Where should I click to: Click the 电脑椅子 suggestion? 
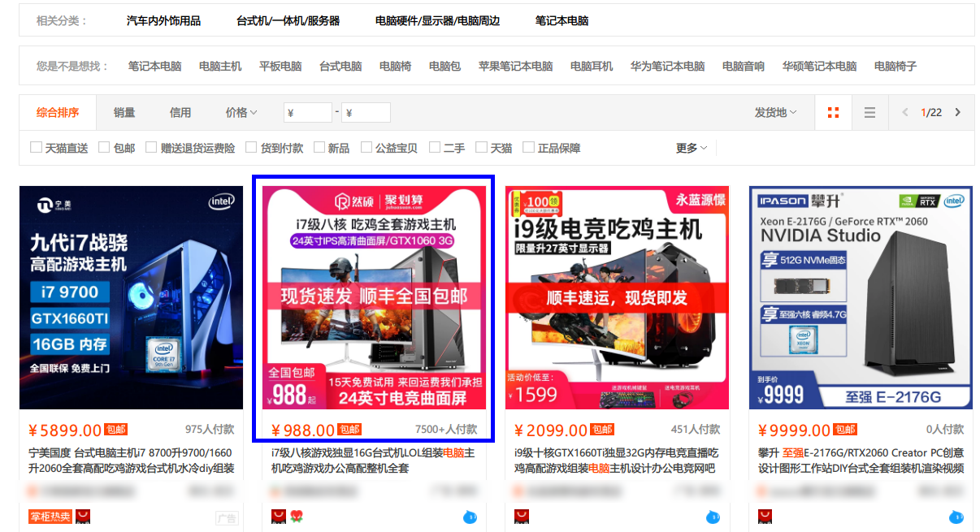895,67
